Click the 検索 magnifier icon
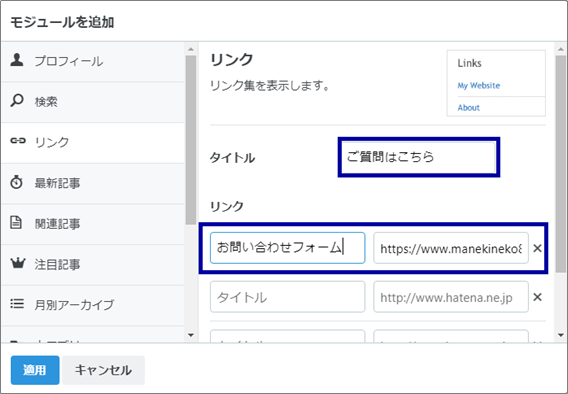Image resolution: width=568 pixels, height=394 pixels. [x=17, y=101]
